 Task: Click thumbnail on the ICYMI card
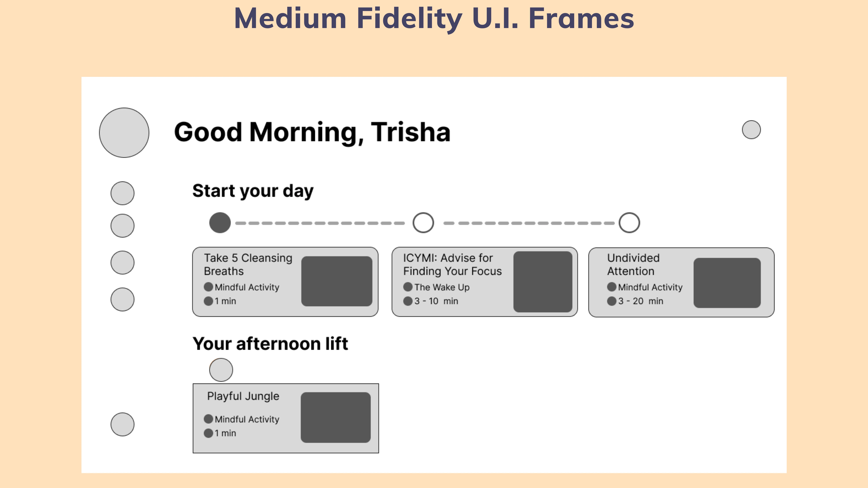543,282
